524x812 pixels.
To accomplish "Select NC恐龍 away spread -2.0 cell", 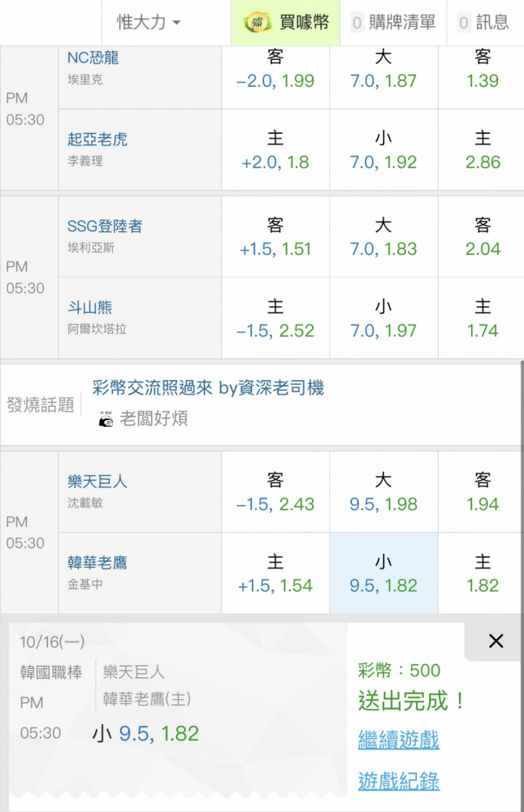I will coord(275,69).
